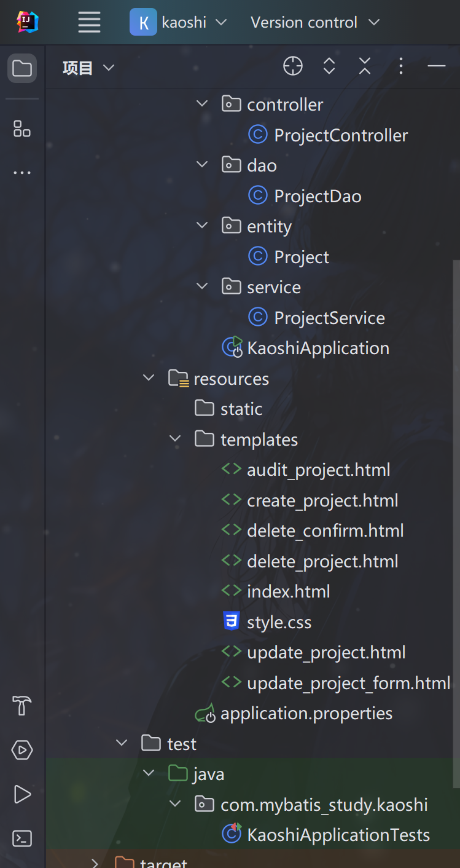Open the Build hammer tool window
The height and width of the screenshot is (868, 460).
pyautogui.click(x=22, y=706)
